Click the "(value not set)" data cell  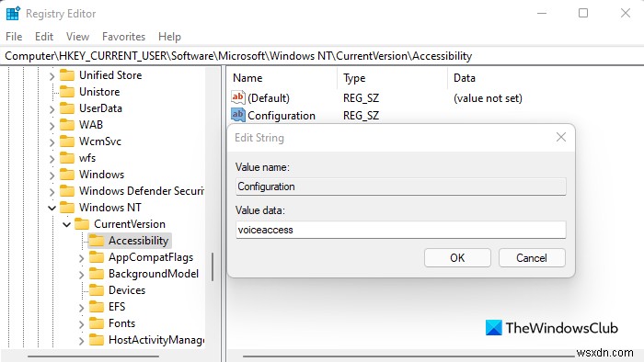coord(488,98)
